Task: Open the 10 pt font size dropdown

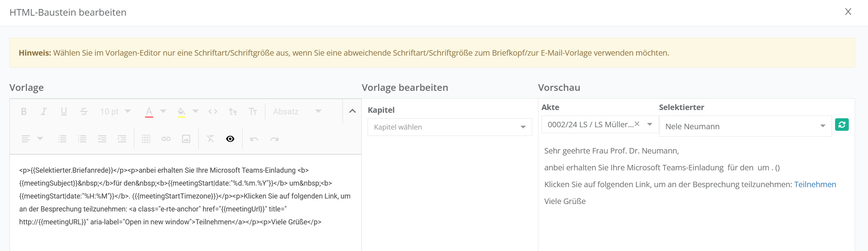Action: pos(115,112)
